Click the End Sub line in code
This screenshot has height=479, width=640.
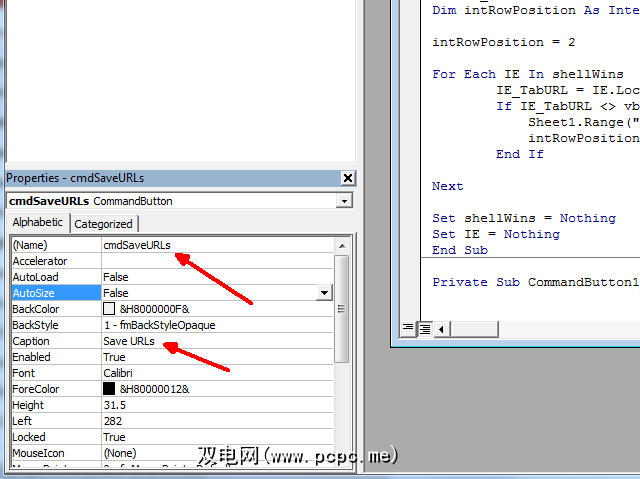460,250
